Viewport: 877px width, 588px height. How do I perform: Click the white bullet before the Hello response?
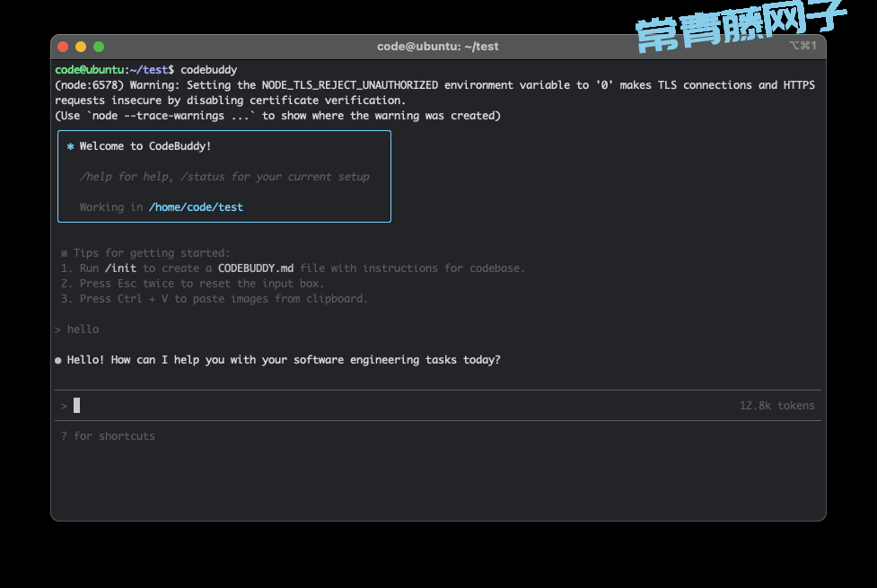(58, 360)
